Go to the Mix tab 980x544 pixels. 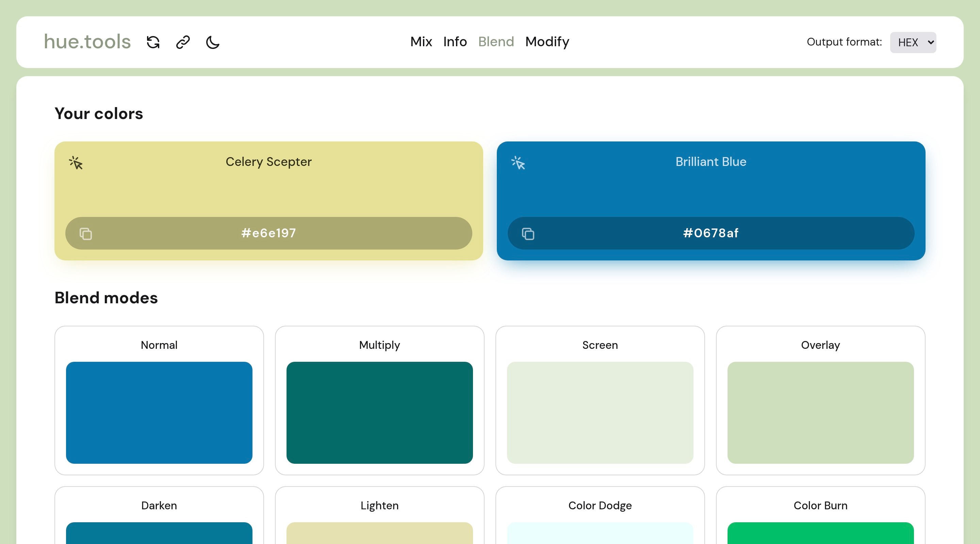421,41
